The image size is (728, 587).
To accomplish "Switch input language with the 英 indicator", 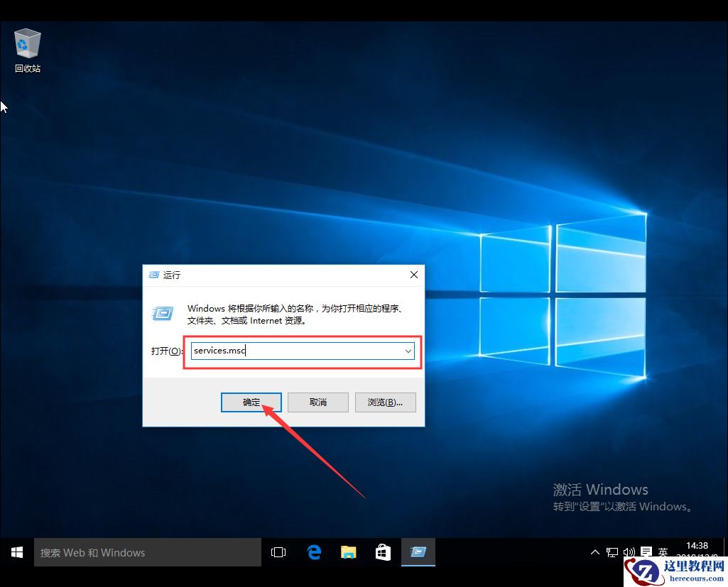I will pos(663,552).
